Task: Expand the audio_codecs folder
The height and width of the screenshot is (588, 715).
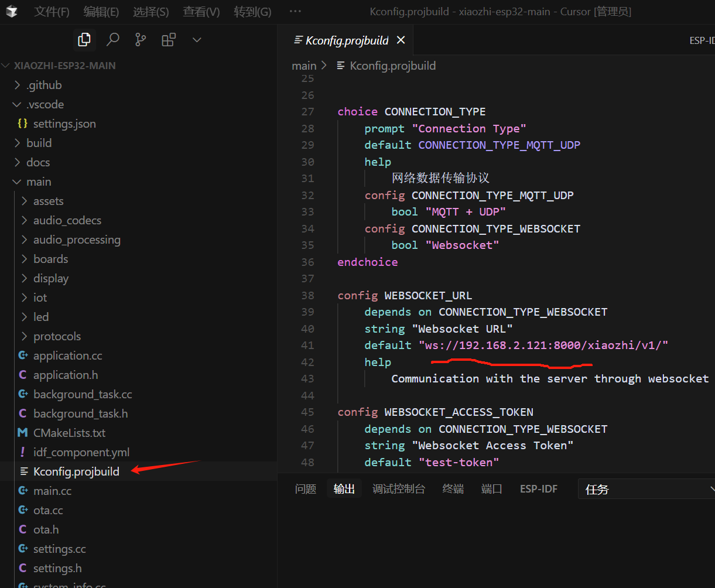Action: tap(67, 220)
